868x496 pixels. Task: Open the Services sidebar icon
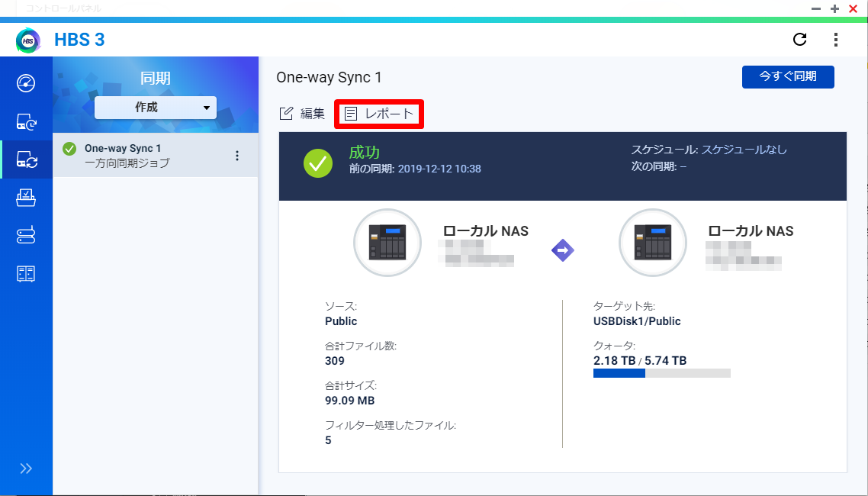[26, 273]
